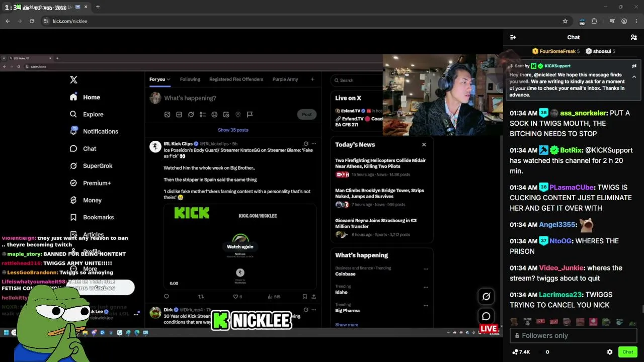Add a GIF to the post
The image size is (644, 362).
tap(179, 115)
